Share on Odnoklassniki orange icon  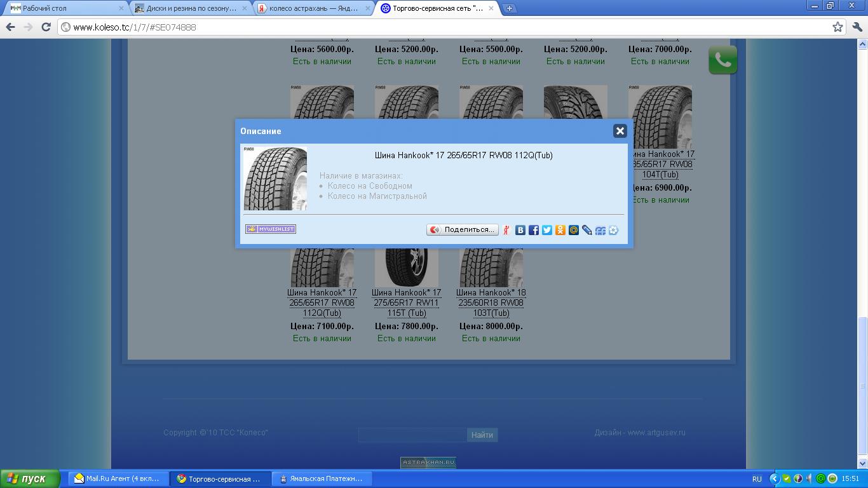point(560,230)
